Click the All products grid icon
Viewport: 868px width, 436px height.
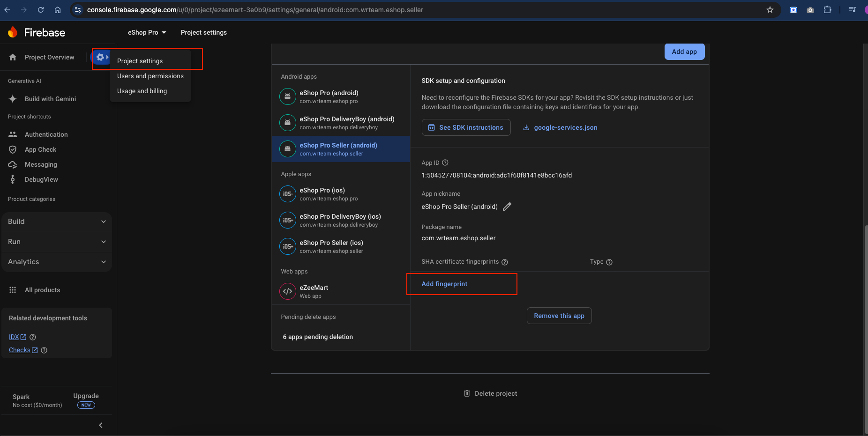13,290
